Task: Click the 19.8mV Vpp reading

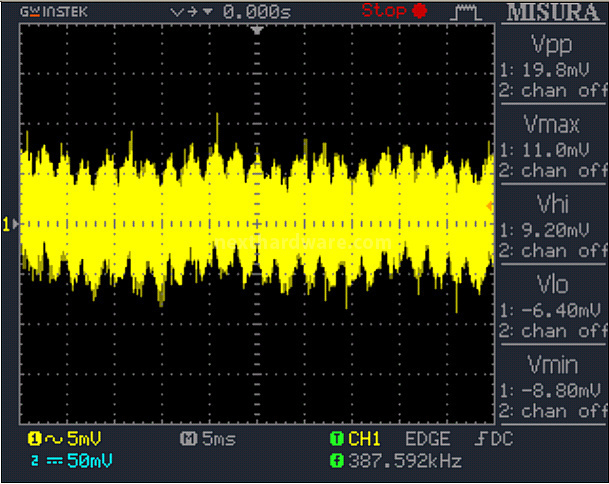Action: coord(556,70)
